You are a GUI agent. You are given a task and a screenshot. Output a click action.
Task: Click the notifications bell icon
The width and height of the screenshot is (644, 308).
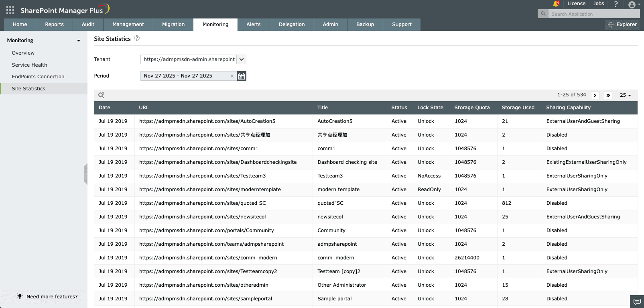pos(556,4)
